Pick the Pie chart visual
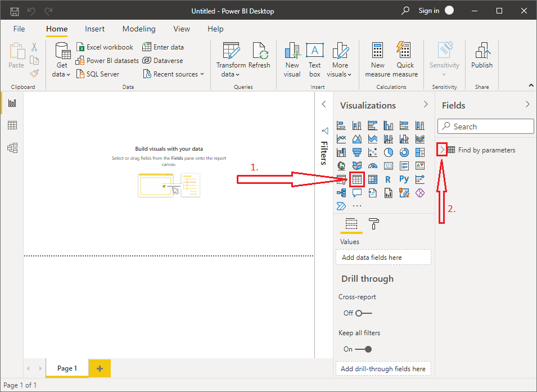The image size is (537, 392). click(x=388, y=152)
